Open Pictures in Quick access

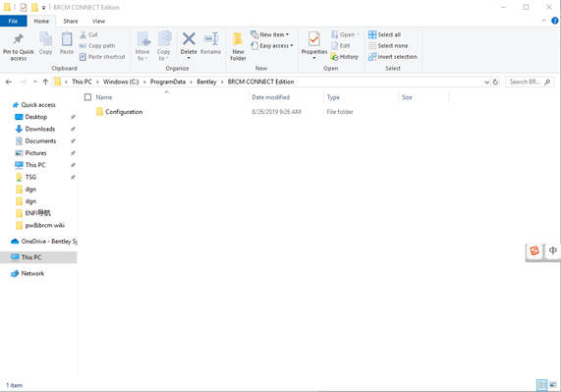point(30,153)
